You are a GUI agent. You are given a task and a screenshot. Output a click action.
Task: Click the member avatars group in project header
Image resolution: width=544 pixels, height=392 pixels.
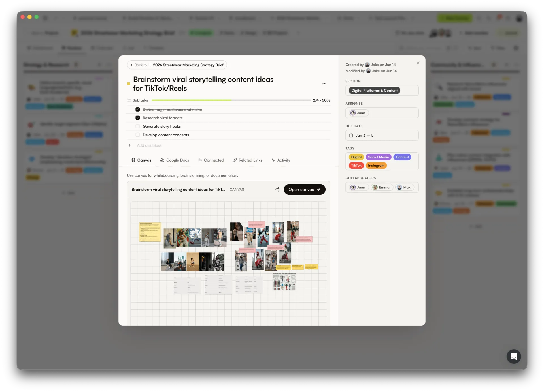[440, 33]
